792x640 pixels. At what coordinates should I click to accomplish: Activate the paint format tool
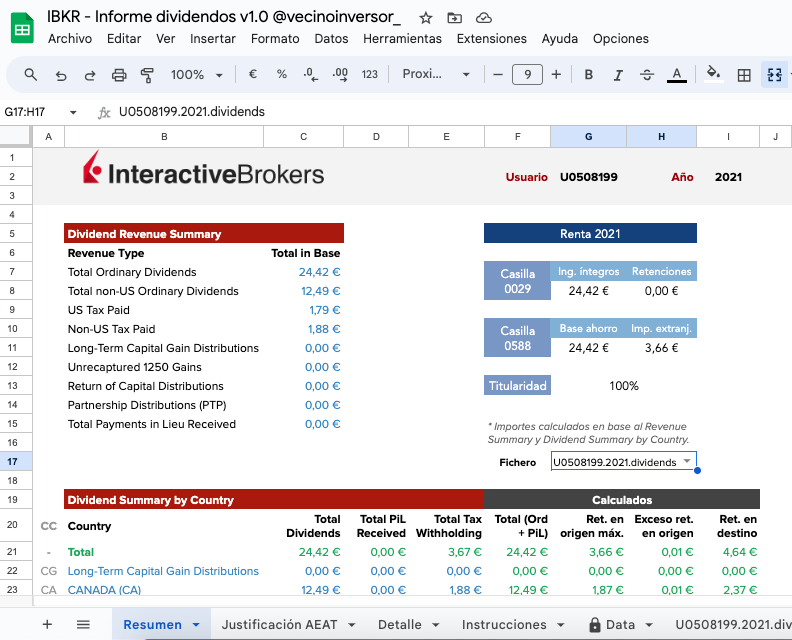[147, 75]
